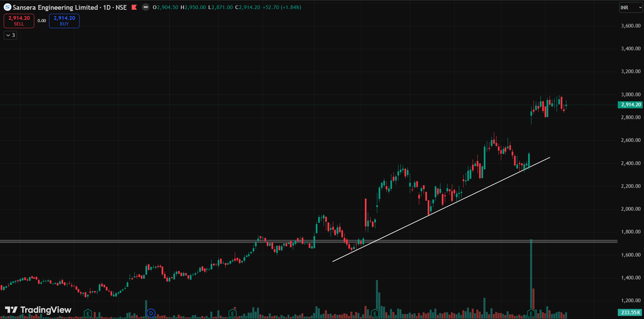This screenshot has height=319, width=644.
Task: Click the 3,400.00 price scale label
Action: (631, 49)
